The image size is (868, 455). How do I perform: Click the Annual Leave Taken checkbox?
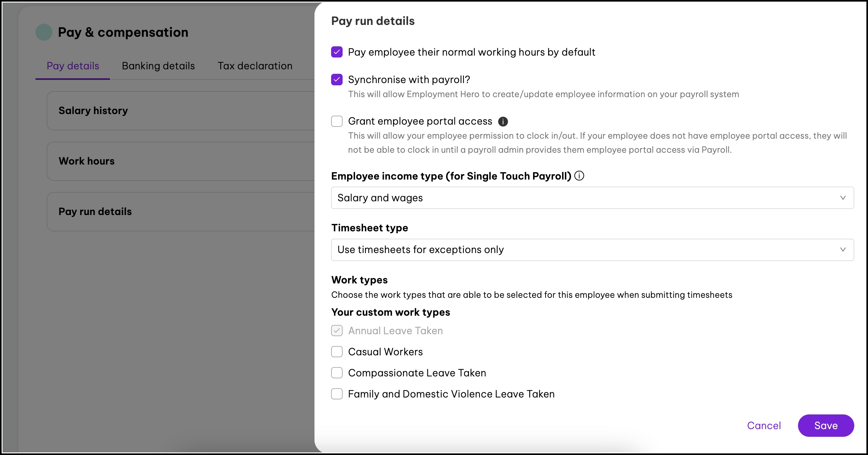[x=337, y=331]
